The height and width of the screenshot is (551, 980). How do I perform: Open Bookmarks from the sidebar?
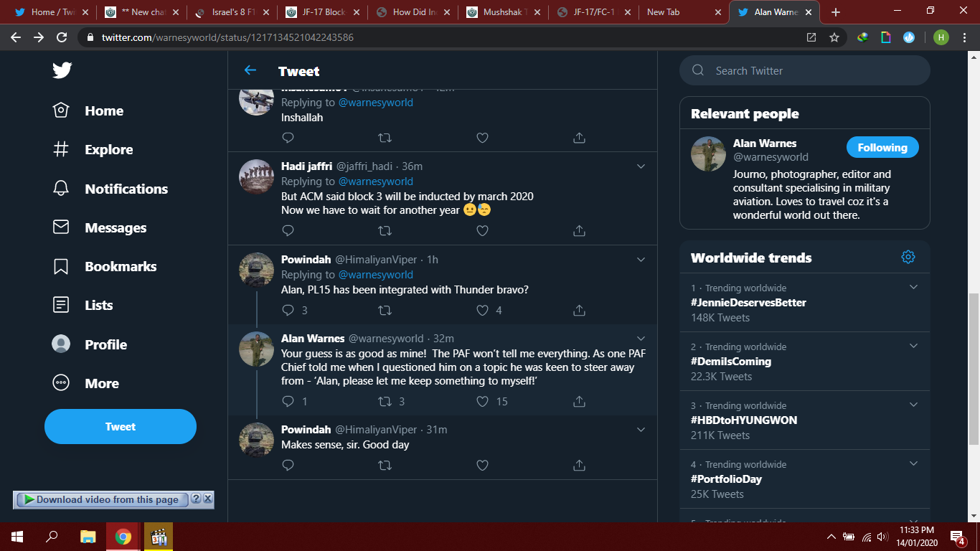pos(105,266)
